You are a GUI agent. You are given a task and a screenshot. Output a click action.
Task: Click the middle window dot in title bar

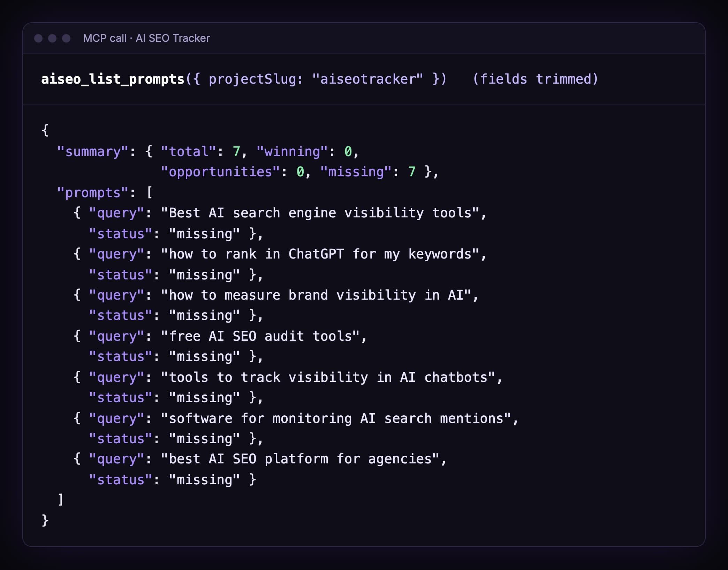point(52,38)
